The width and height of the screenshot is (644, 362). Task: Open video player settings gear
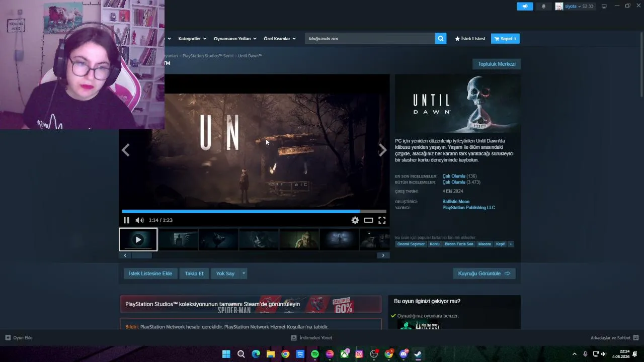point(355,220)
